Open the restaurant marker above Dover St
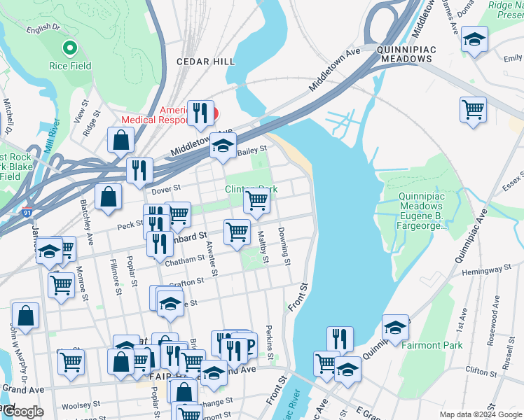The height and width of the screenshot is (420, 524). click(x=139, y=174)
